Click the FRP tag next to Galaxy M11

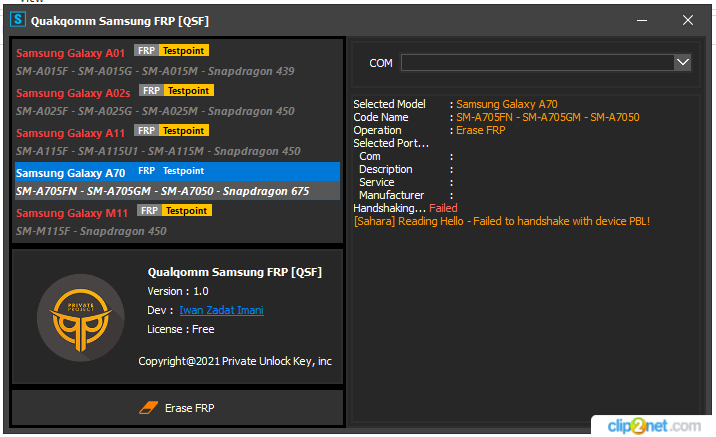pos(149,210)
